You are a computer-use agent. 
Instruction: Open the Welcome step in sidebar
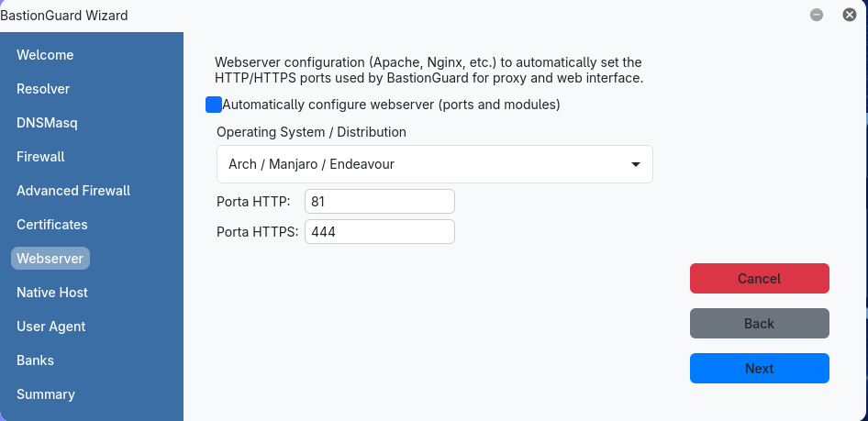click(45, 55)
